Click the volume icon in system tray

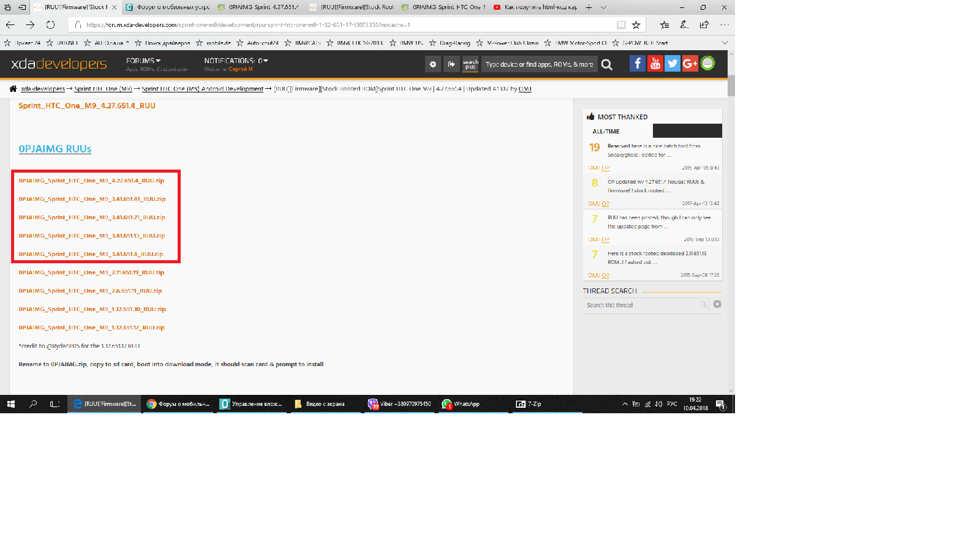(658, 404)
